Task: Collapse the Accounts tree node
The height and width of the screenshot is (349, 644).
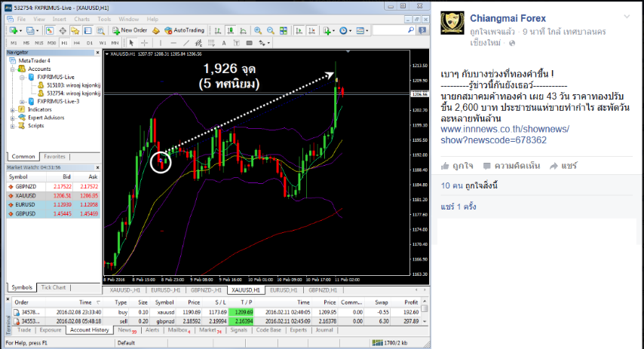Action: click(x=13, y=69)
